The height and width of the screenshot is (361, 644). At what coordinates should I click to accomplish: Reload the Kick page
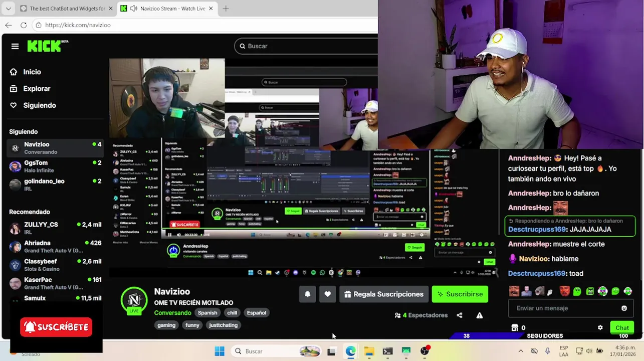24,25
